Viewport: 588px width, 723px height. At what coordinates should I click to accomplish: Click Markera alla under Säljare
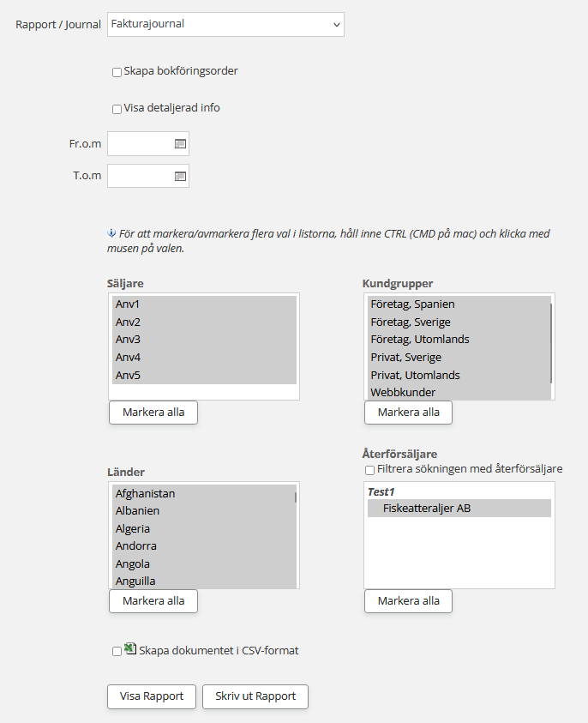153,413
